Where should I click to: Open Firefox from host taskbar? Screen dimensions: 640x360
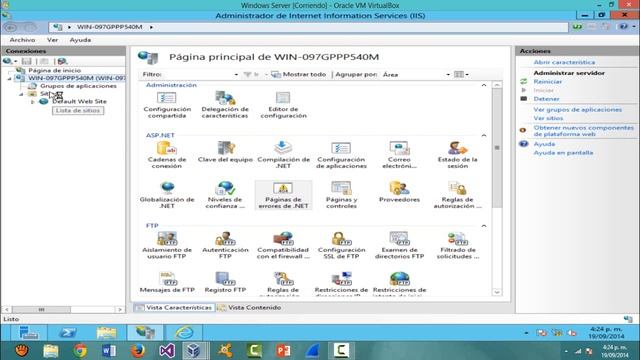138,351
